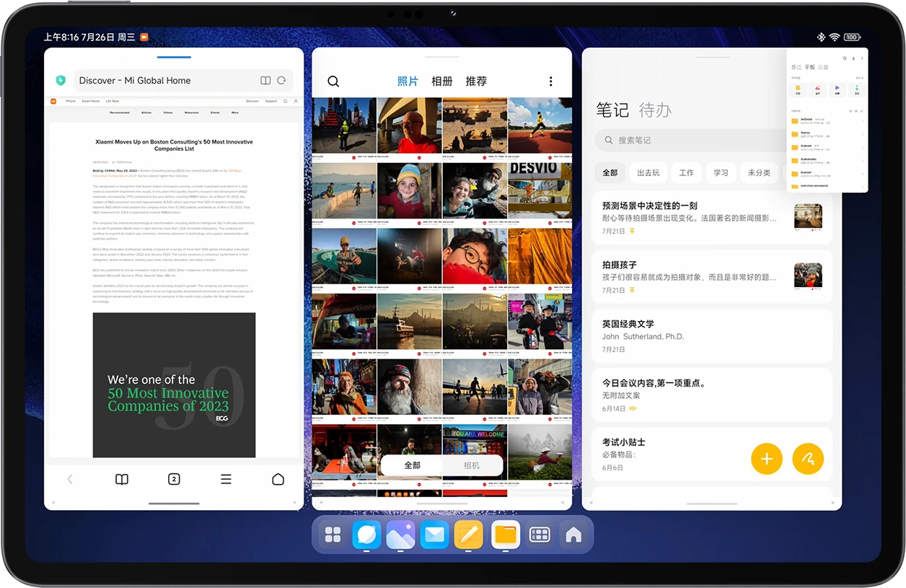This screenshot has height=588, width=906.
Task: Click the webpage search magnifier icon
Action: point(285,101)
